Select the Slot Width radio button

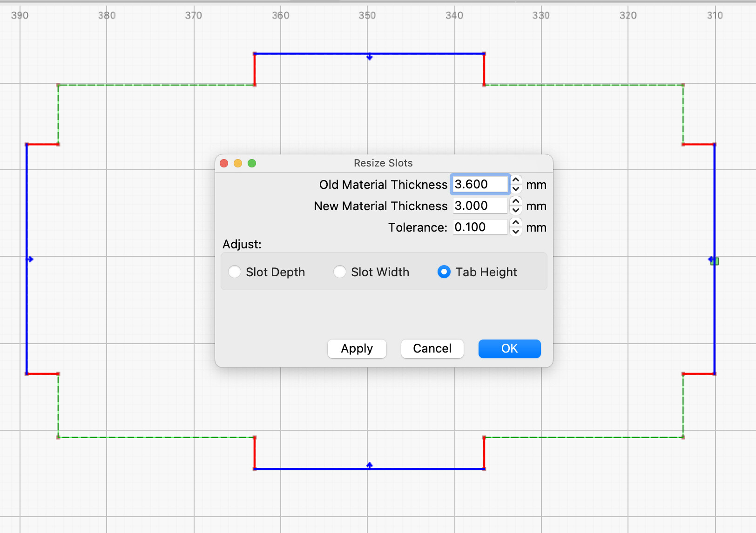(340, 272)
